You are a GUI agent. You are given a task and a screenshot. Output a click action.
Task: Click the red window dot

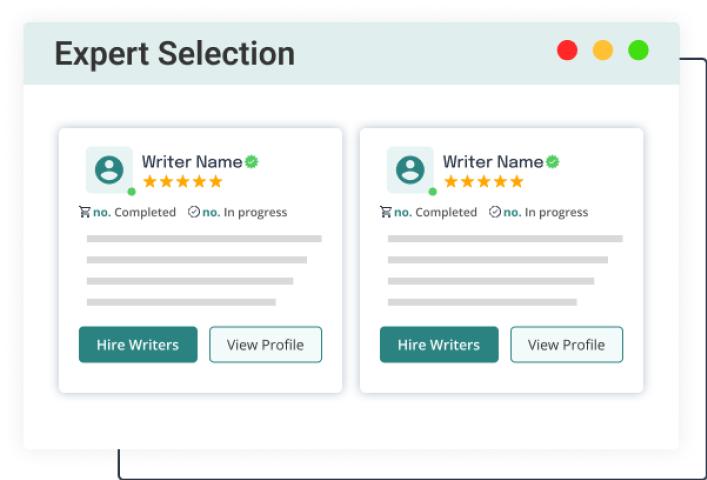click(567, 50)
